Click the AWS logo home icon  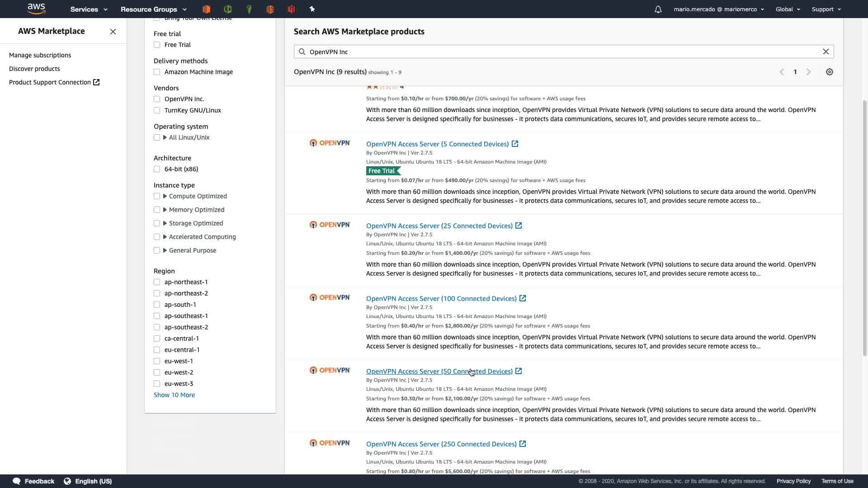(36, 9)
